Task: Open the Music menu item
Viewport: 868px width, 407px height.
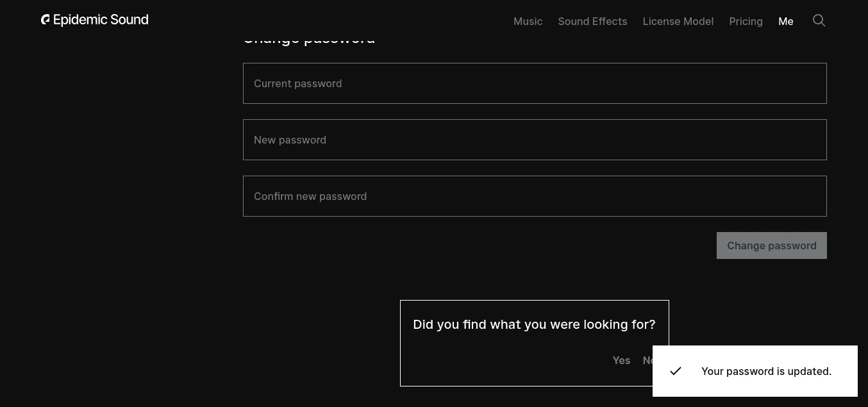Action: 528,21
